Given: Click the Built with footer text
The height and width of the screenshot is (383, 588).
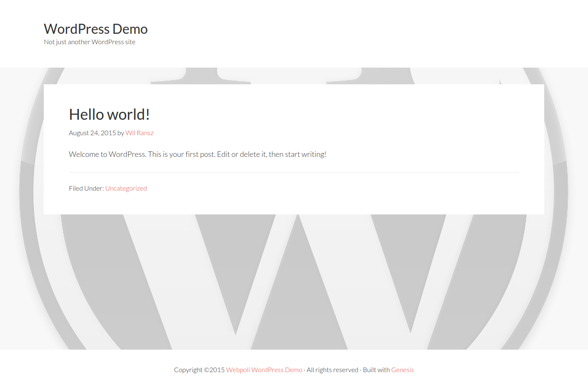Looking at the screenshot, I should point(376,370).
